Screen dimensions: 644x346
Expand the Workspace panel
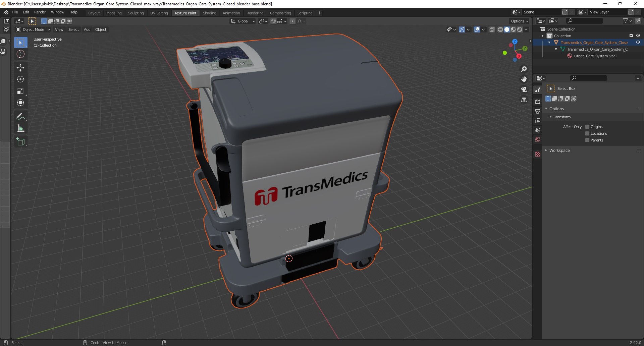click(559, 151)
